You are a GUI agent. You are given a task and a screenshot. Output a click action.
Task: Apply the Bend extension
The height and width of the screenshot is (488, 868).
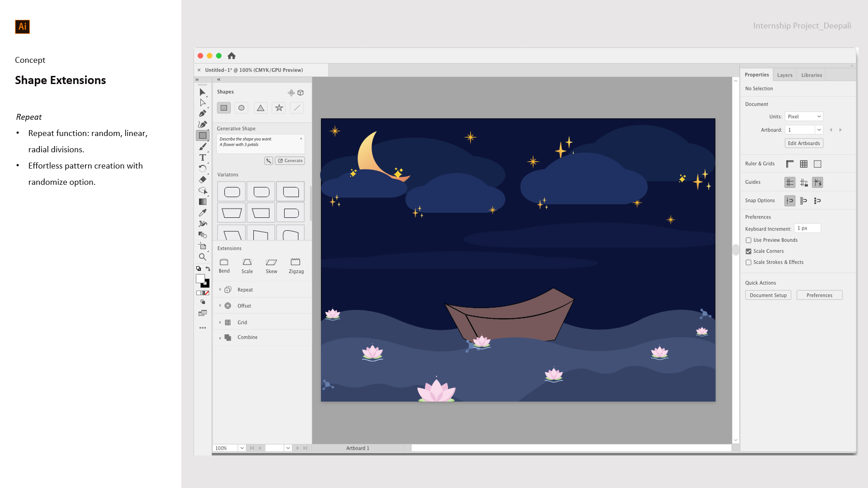(224, 262)
